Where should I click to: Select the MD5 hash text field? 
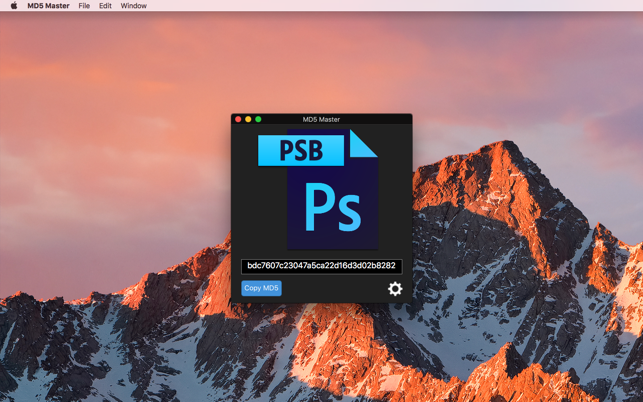tap(321, 266)
